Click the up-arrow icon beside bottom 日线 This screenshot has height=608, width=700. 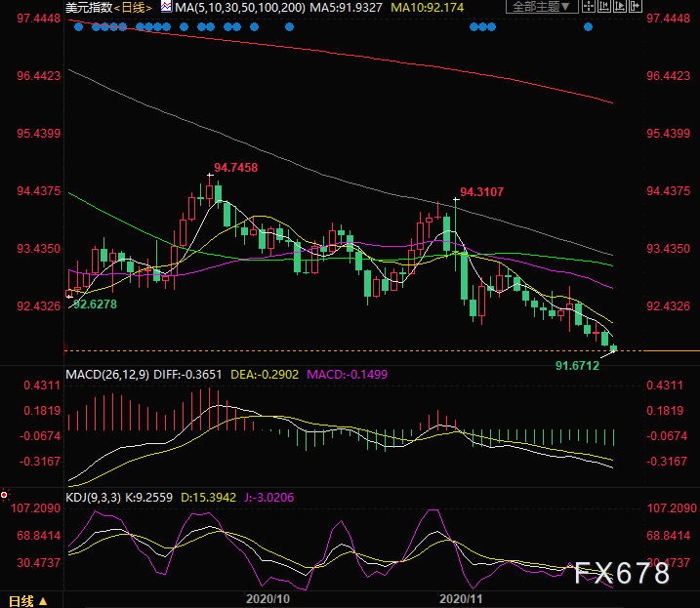42,600
